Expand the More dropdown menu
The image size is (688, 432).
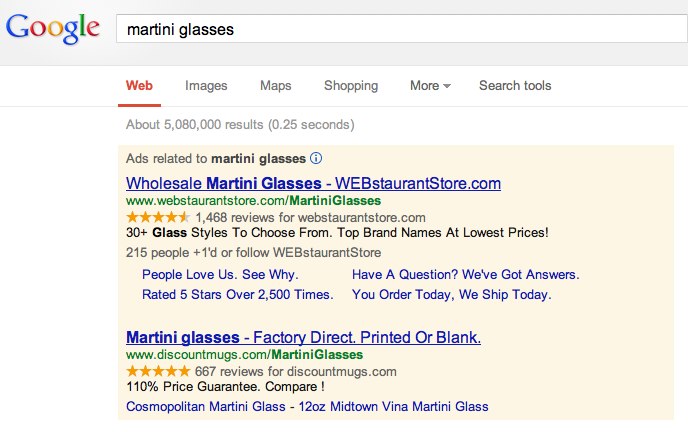430,86
